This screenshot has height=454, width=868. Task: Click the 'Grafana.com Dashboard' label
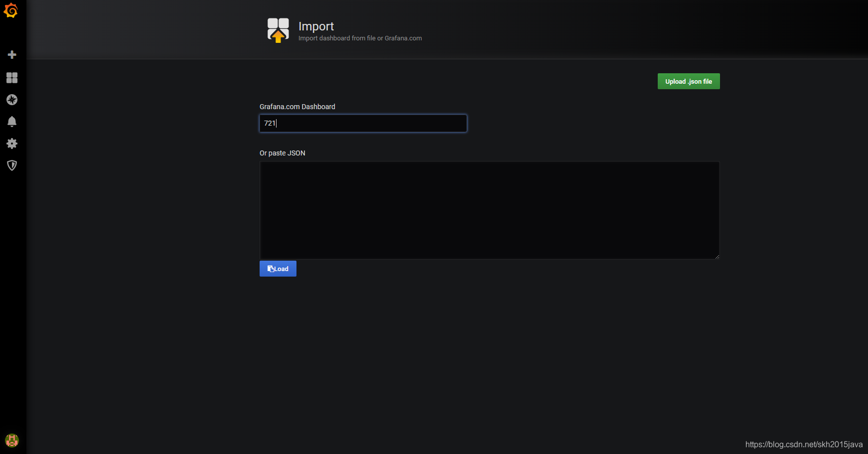[297, 107]
